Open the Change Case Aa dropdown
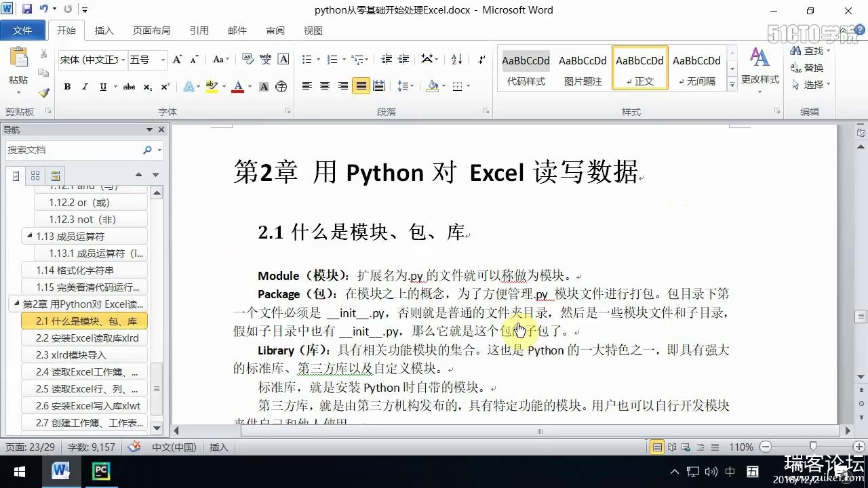 221,60
